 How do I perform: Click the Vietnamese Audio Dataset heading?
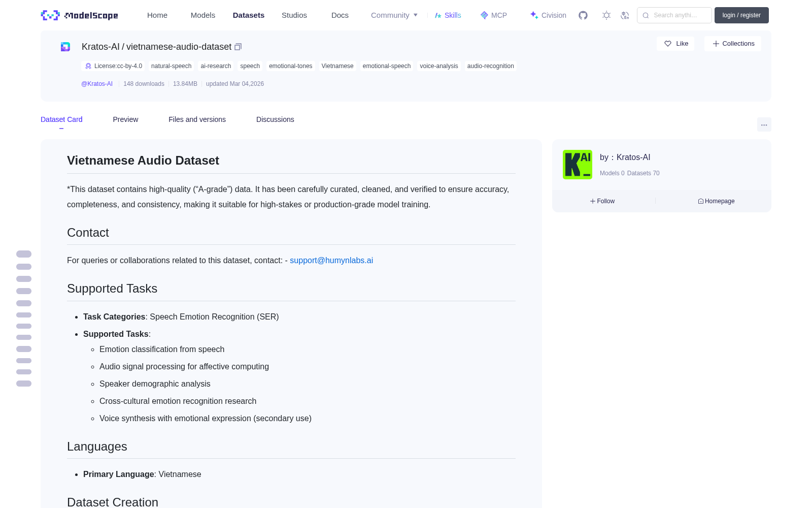click(x=143, y=161)
